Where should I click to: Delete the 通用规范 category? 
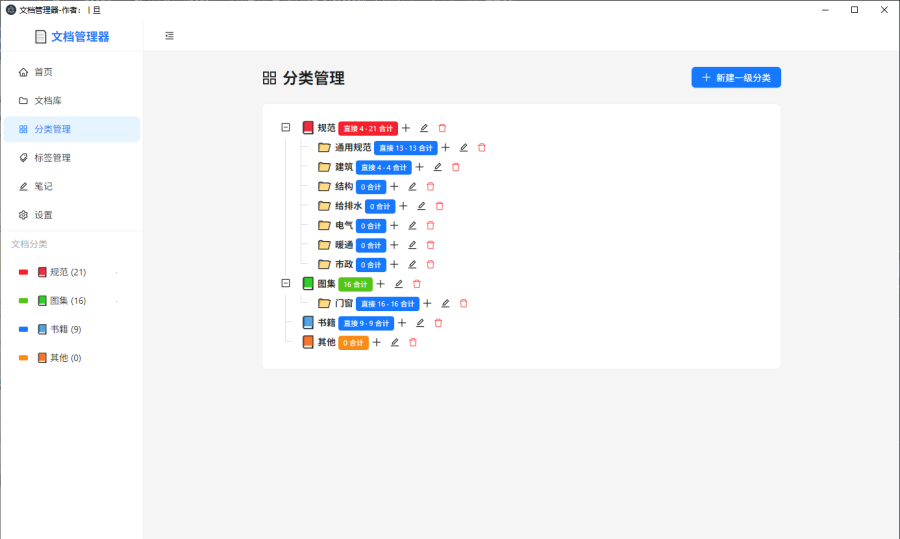pos(482,148)
